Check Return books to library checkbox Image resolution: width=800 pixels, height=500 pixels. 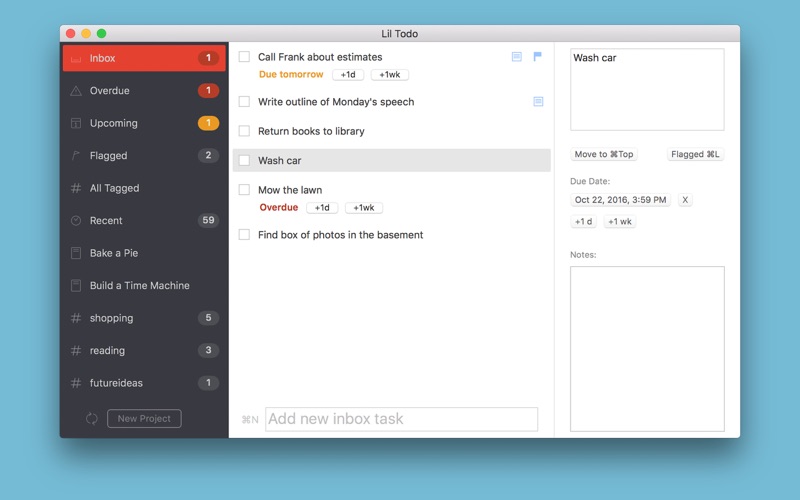244,131
